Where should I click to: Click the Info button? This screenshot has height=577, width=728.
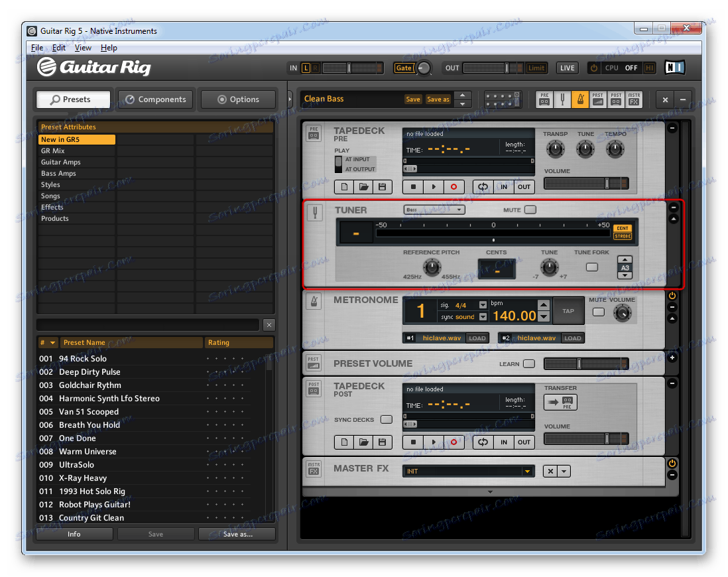point(74,535)
